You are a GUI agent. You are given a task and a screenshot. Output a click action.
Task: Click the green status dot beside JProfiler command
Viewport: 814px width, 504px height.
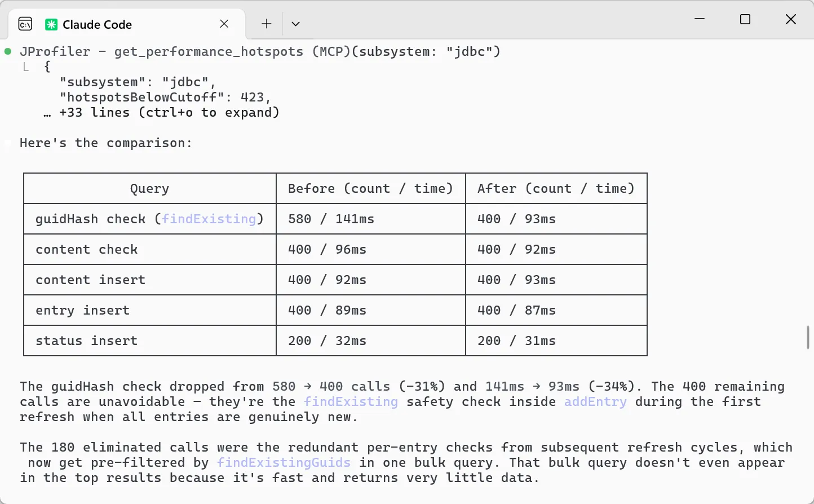coord(7,51)
